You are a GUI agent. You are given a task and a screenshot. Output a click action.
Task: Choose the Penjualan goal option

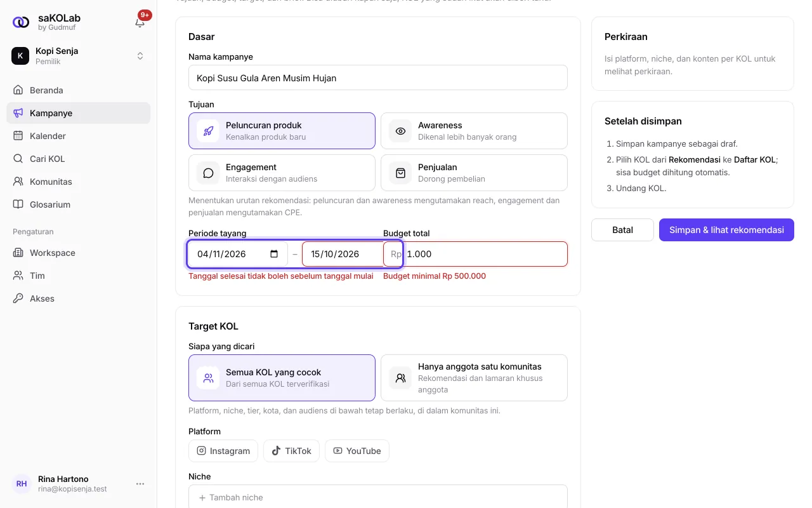(x=474, y=173)
